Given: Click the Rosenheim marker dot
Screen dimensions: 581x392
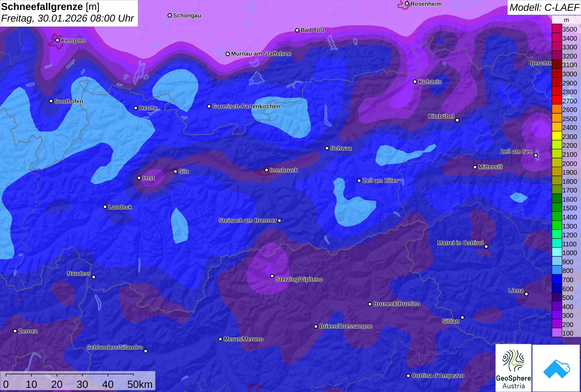Looking at the screenshot, I should (x=407, y=4).
